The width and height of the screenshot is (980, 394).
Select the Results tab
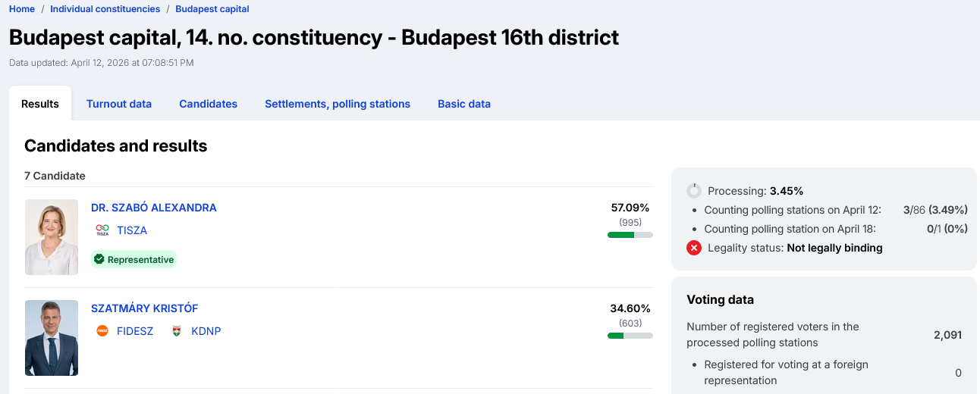click(x=40, y=104)
